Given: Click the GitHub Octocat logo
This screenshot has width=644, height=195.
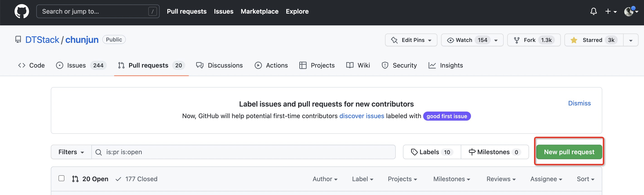Looking at the screenshot, I should 22,12.
